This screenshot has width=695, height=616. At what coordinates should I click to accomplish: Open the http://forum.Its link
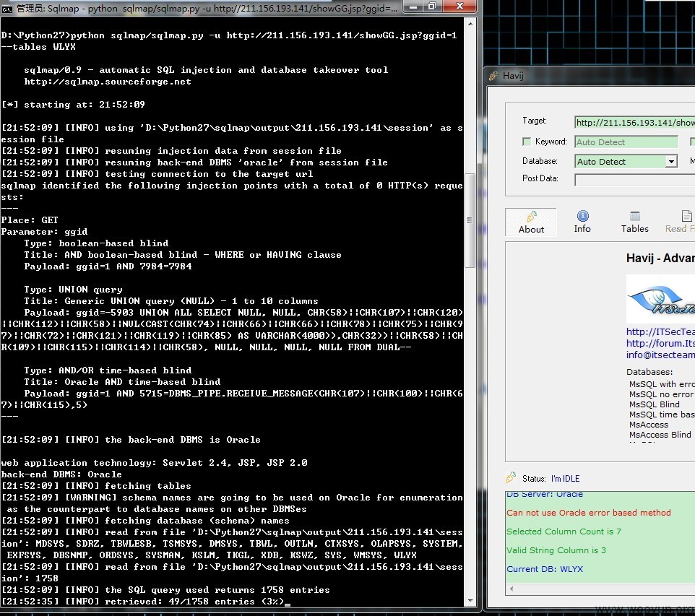(660, 343)
